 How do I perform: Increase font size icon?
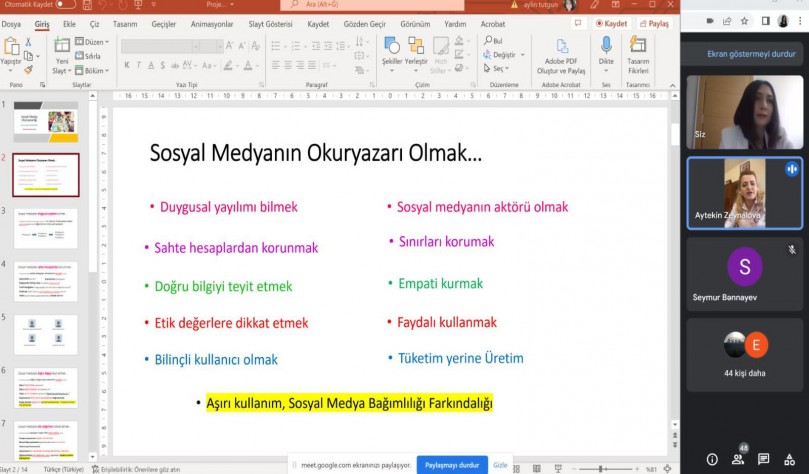(x=230, y=46)
